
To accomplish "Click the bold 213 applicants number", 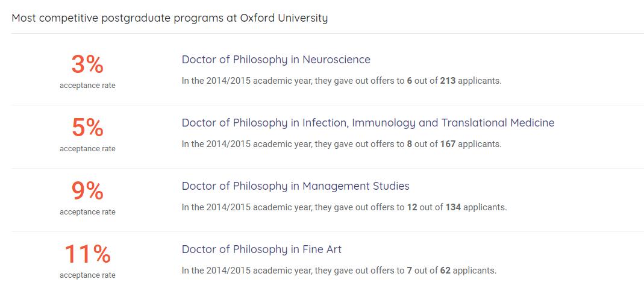I will 448,81.
